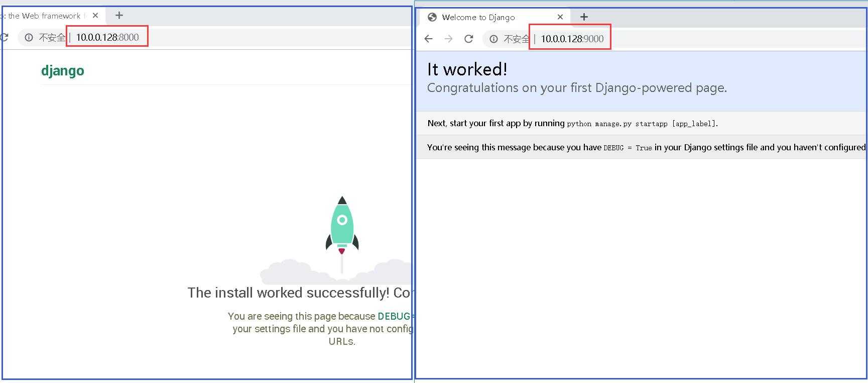Click 'python manage.py startapp [app_label]' code text
The width and height of the screenshot is (868, 383).
(x=642, y=124)
